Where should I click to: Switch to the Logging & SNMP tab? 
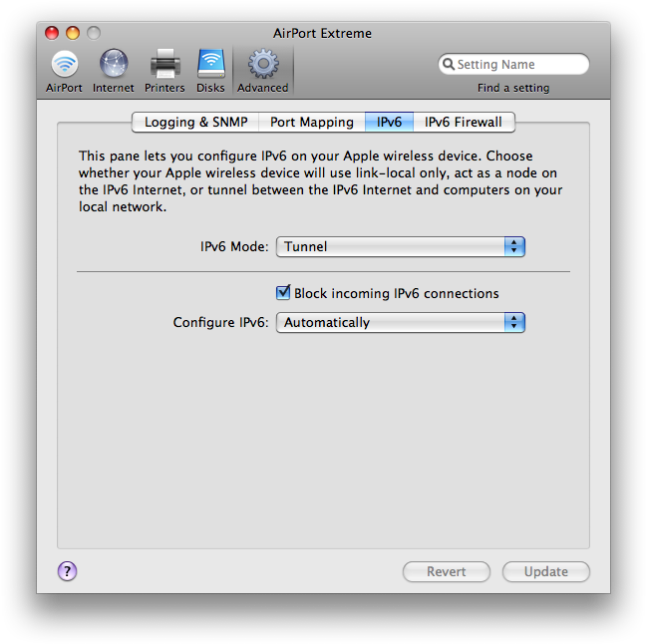[x=195, y=122]
